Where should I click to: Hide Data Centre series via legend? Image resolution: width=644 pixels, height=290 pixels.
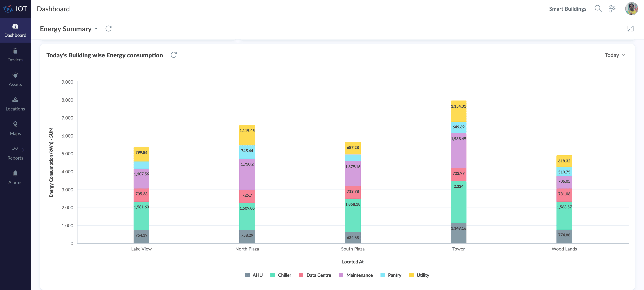click(x=315, y=275)
